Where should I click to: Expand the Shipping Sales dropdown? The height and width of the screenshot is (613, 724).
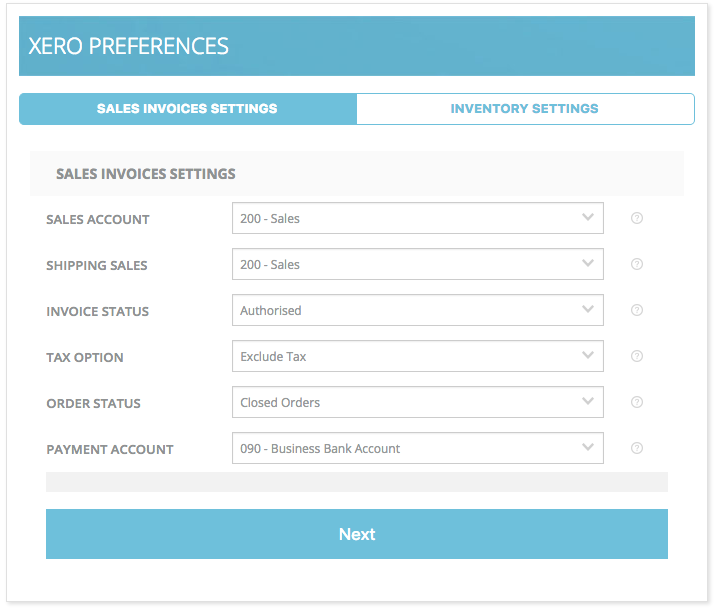(417, 264)
